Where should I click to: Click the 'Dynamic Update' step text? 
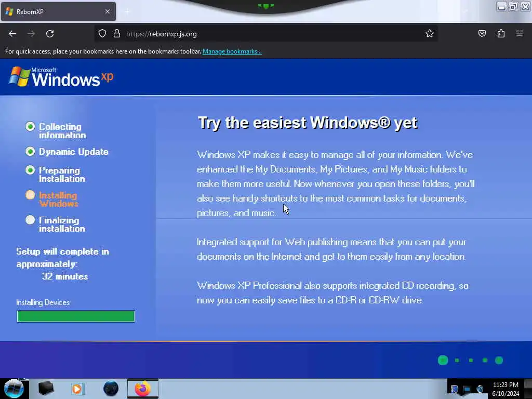coord(74,152)
